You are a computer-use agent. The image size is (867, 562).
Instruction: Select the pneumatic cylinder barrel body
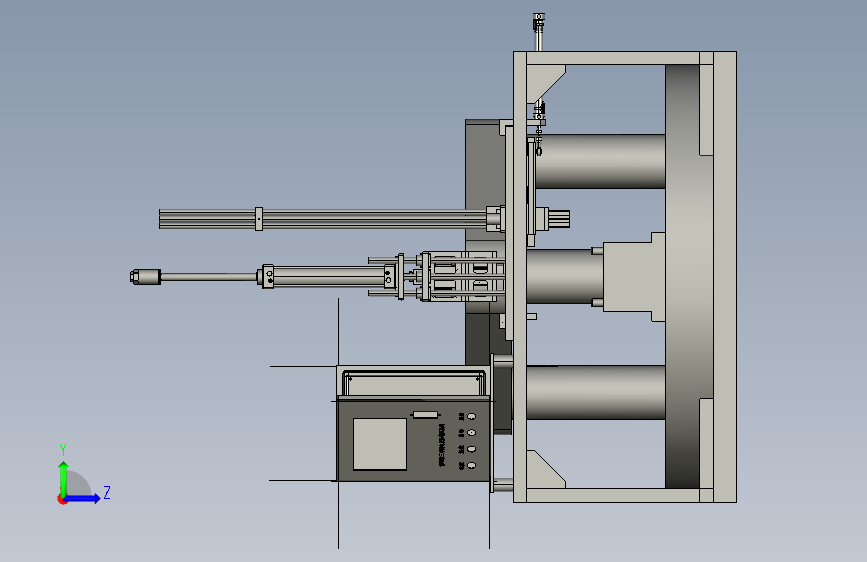click(329, 277)
